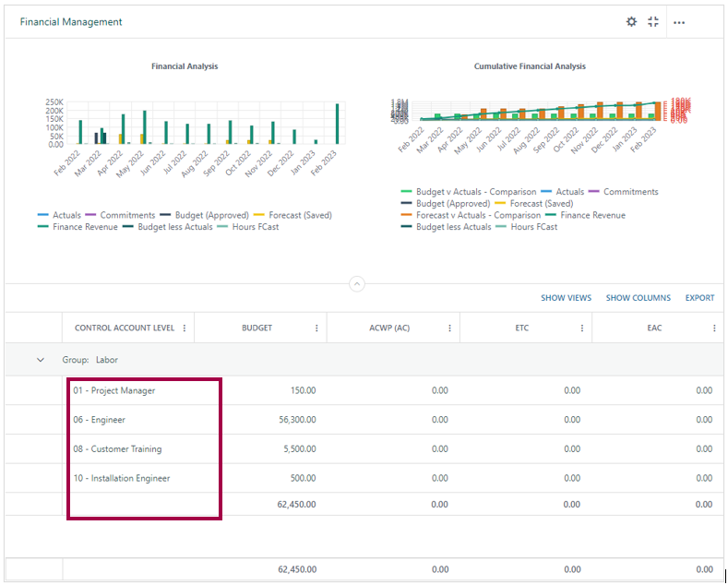Click the Financial Analysis chart title
The height and width of the screenshot is (585, 728).
(x=185, y=66)
